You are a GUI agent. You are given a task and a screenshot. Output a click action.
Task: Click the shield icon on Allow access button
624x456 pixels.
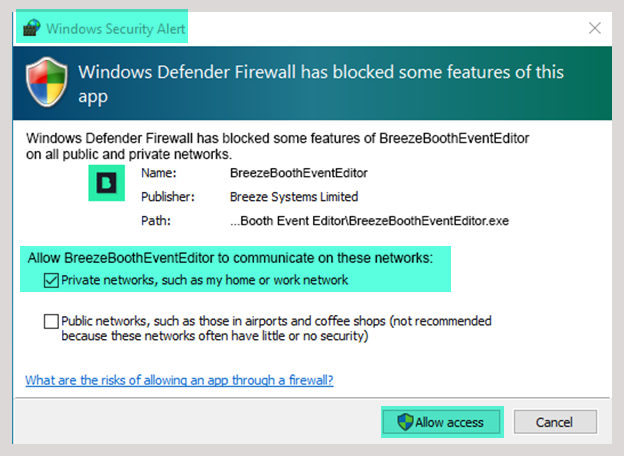coord(405,422)
